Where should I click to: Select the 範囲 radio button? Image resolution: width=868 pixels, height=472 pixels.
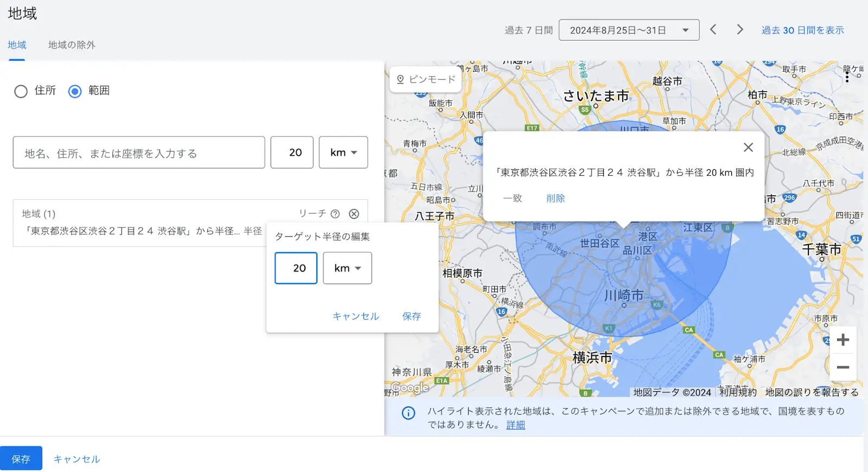point(75,91)
